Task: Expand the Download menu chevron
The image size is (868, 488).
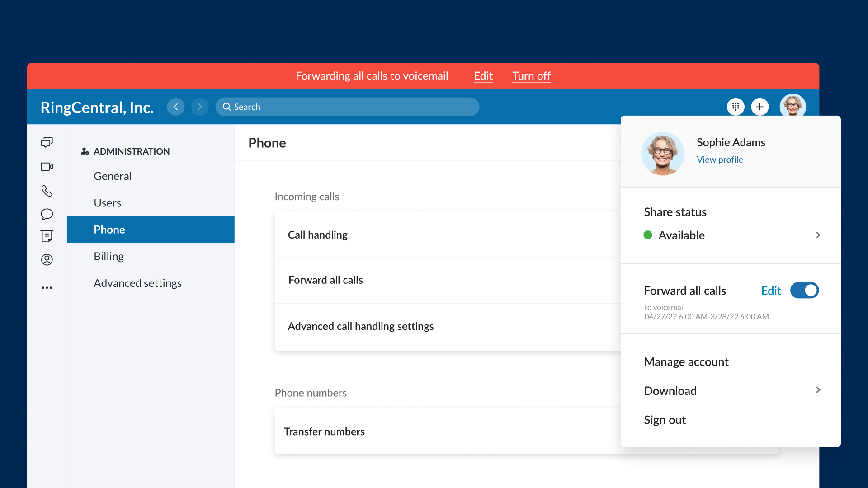Action: (819, 390)
